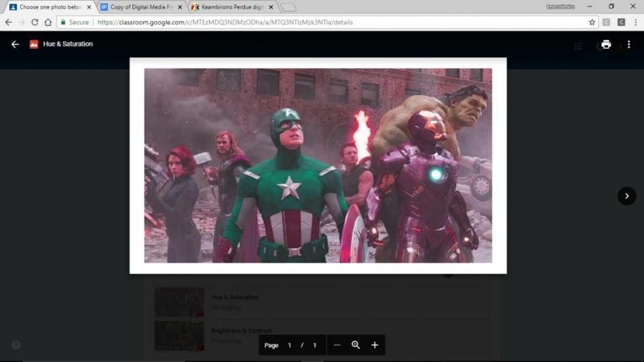The image size is (644, 362).
Task: Reset zoom with the magnifier icon
Action: [x=356, y=345]
